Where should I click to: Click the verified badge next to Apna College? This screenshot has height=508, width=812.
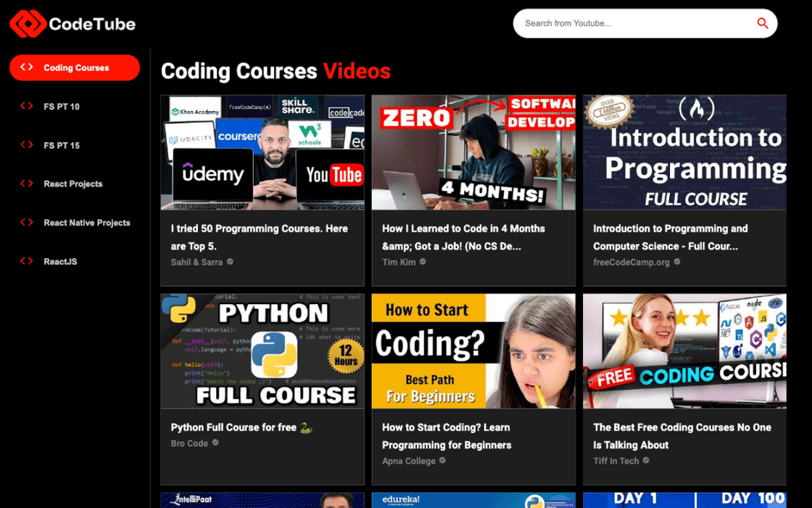tap(442, 460)
